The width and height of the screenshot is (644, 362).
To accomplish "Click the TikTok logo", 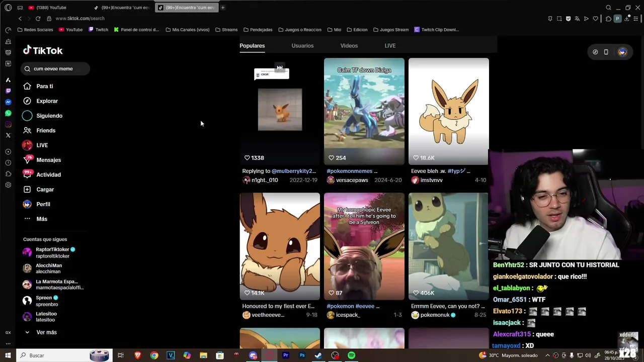I will tap(43, 50).
